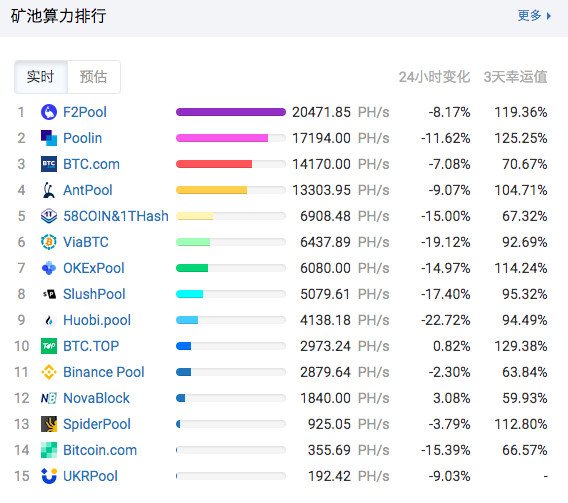Click the OKExPool logo icon
Screen dimensions: 568x503
(x=49, y=268)
